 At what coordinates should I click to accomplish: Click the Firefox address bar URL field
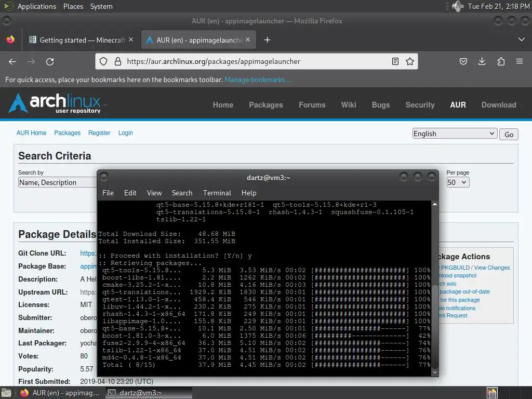point(256,61)
